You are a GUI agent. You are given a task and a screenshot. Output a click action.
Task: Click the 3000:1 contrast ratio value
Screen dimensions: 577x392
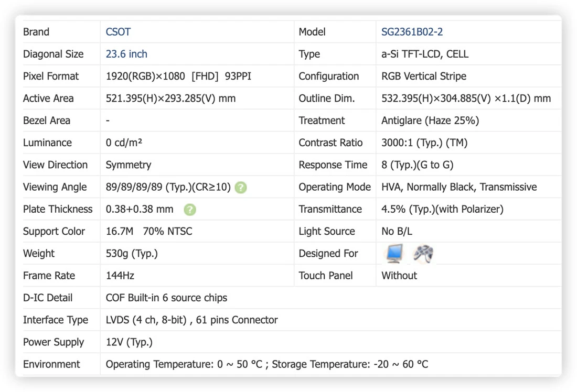(x=424, y=143)
